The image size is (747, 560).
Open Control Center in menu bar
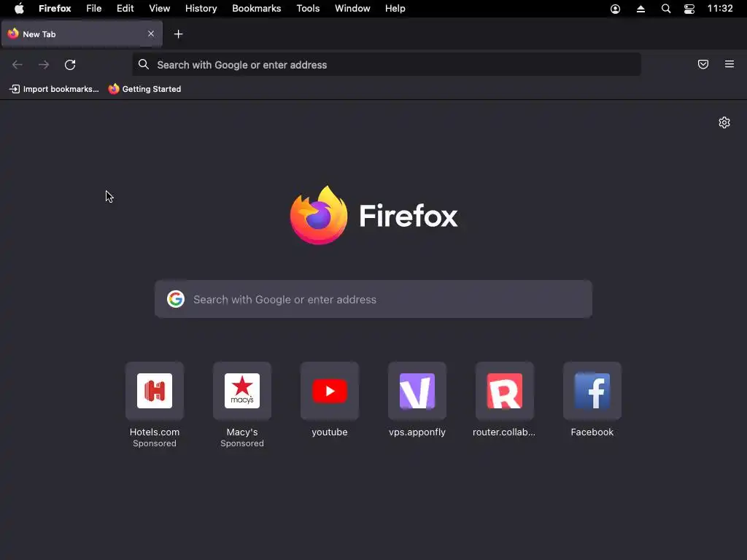tap(689, 9)
